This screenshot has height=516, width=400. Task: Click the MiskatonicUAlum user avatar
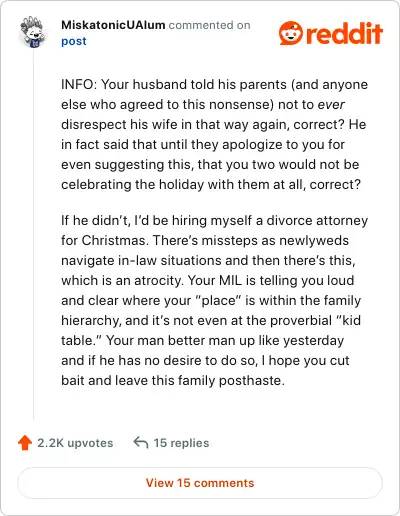pos(33,32)
